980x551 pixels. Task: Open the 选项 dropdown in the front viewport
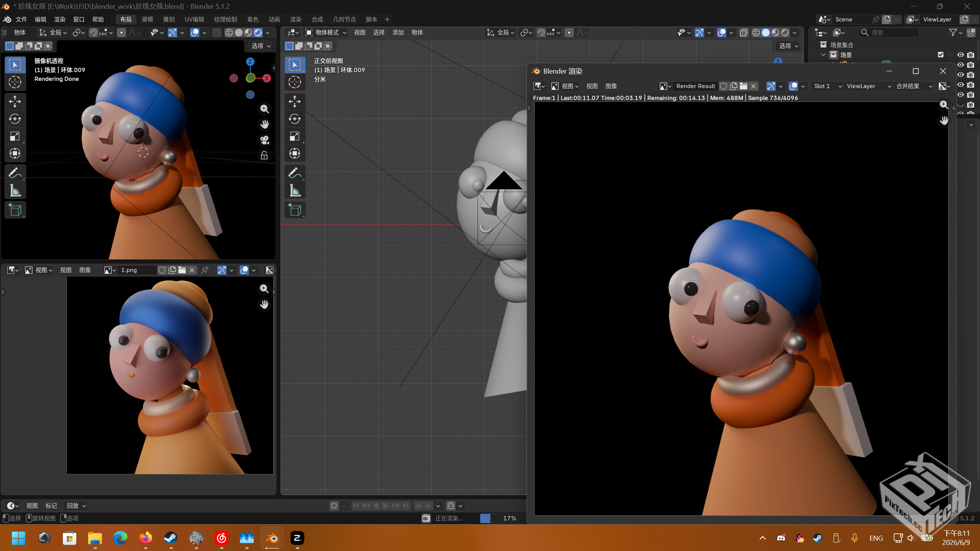point(789,46)
